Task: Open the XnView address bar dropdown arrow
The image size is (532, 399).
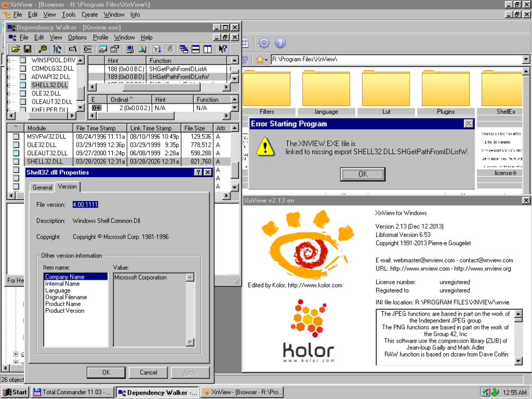Action: point(526,60)
